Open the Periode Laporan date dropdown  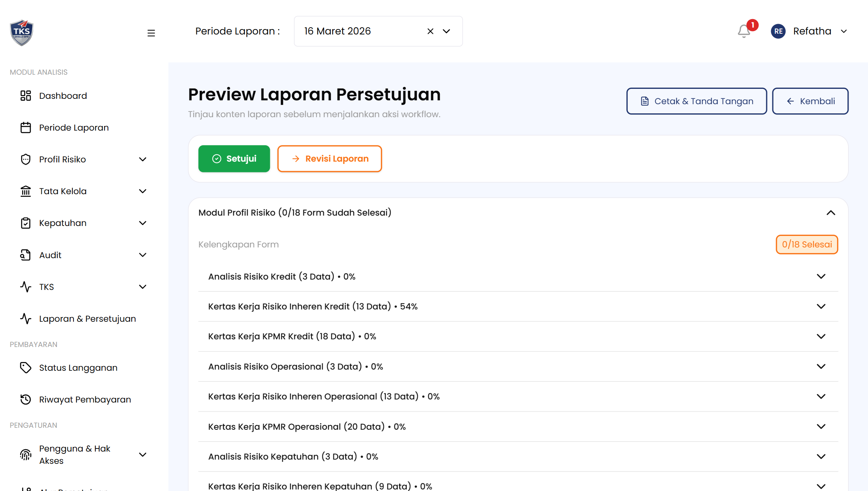click(446, 31)
